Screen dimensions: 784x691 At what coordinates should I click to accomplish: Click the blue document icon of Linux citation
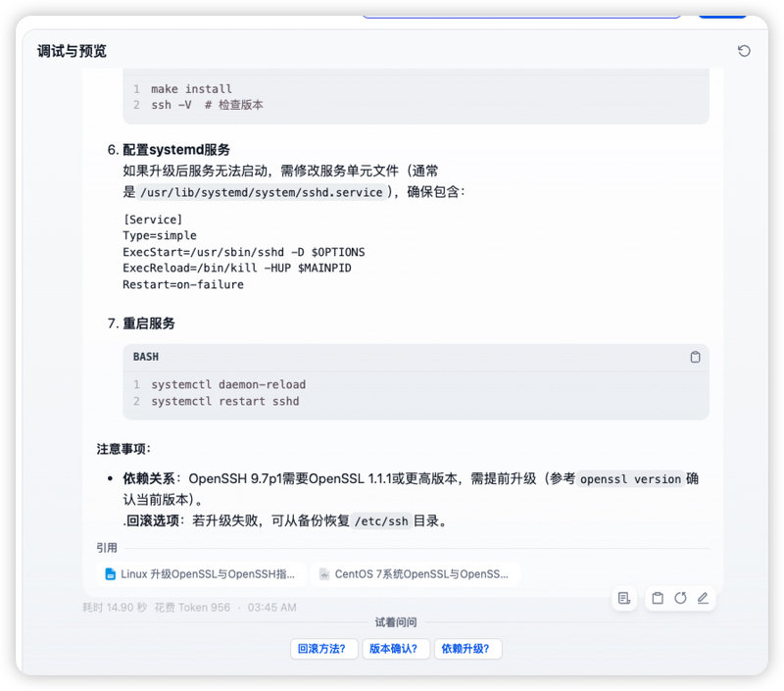point(110,574)
